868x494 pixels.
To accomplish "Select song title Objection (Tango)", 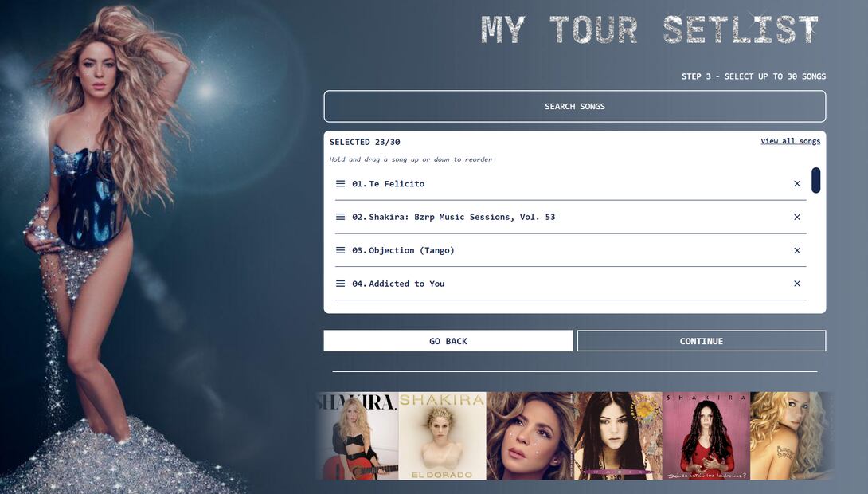I will pyautogui.click(x=411, y=250).
